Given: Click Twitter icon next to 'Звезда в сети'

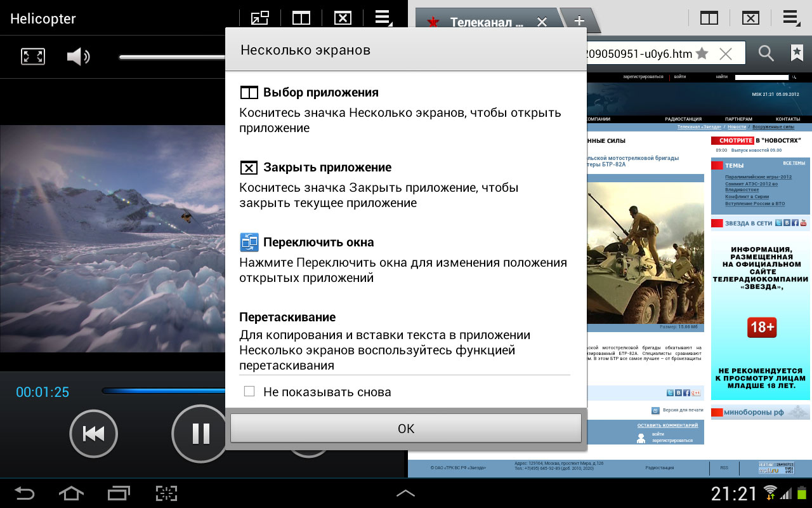Looking at the screenshot, I should pos(778,223).
